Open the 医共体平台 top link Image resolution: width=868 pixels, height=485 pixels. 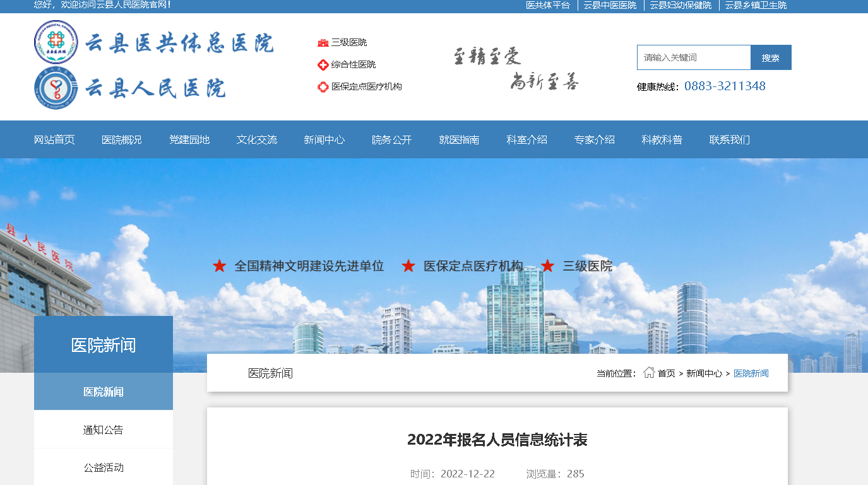click(x=548, y=5)
